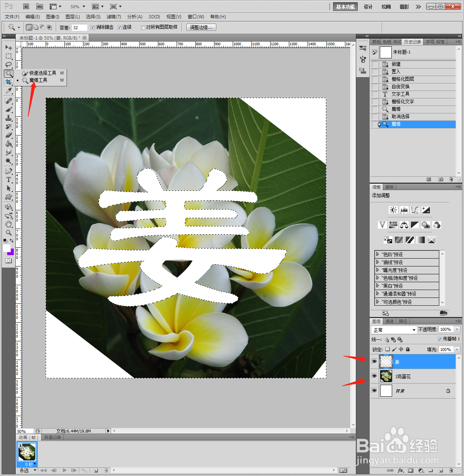Image resolution: width=464 pixels, height=476 pixels.
Task: Select animation frame 1 thumbnail
Action: click(27, 452)
